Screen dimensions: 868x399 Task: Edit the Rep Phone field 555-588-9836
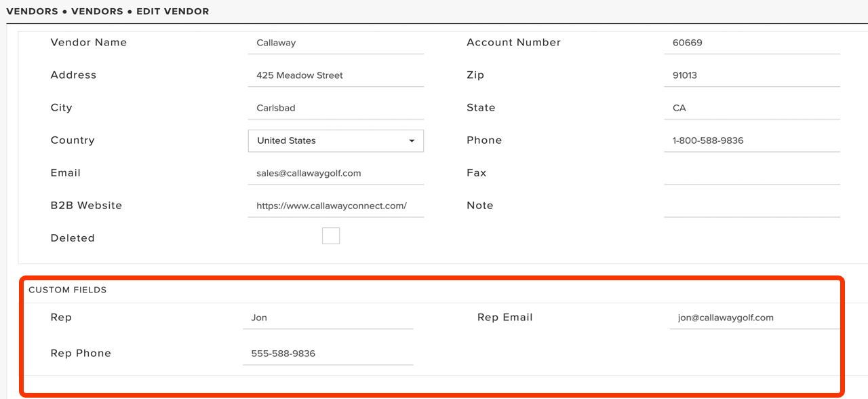(x=328, y=354)
